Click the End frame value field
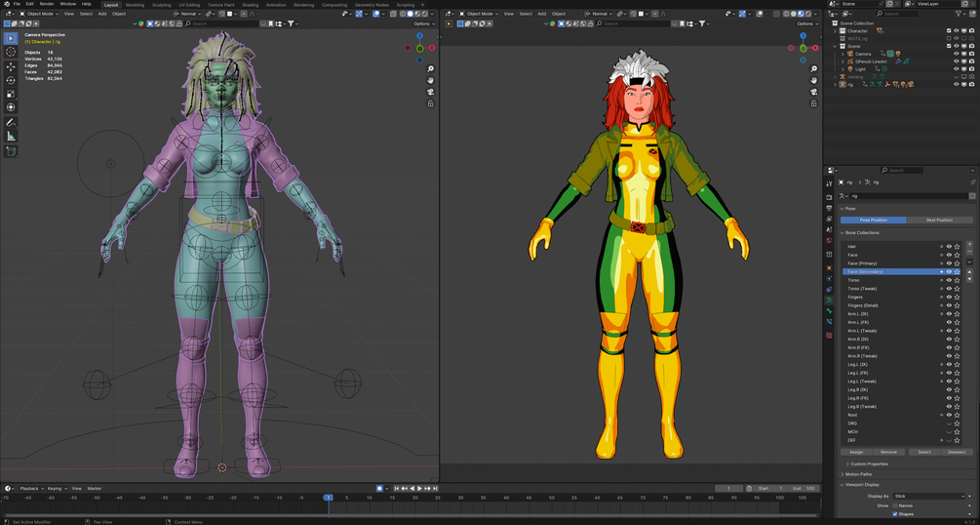 point(804,488)
